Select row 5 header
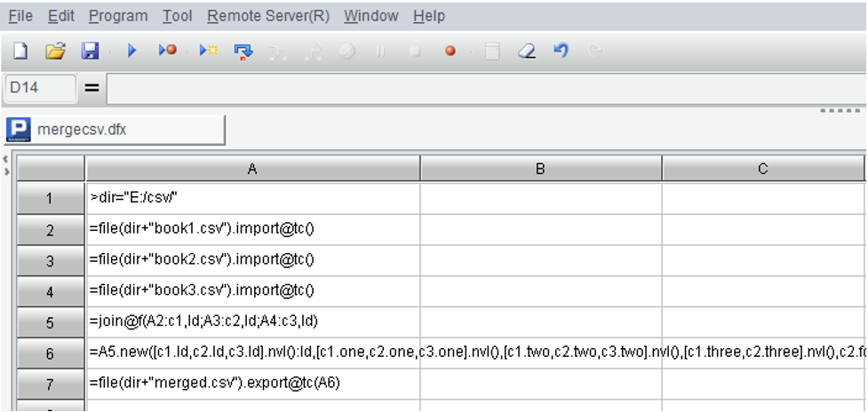 pyautogui.click(x=51, y=321)
